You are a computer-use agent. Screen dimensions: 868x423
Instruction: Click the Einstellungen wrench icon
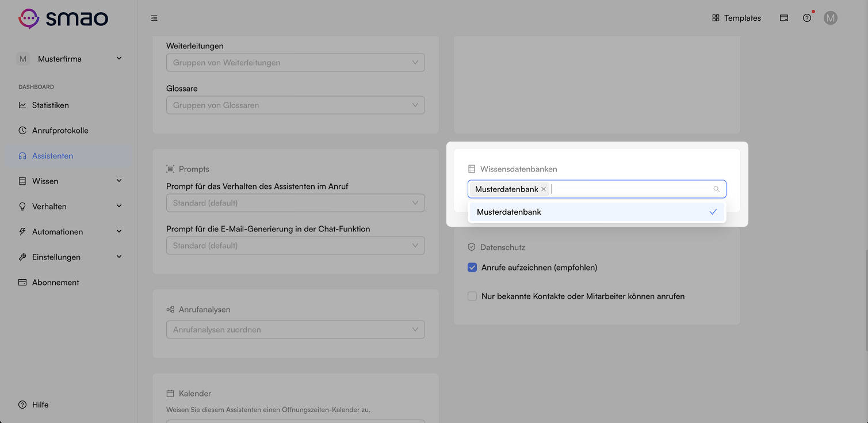coord(22,257)
